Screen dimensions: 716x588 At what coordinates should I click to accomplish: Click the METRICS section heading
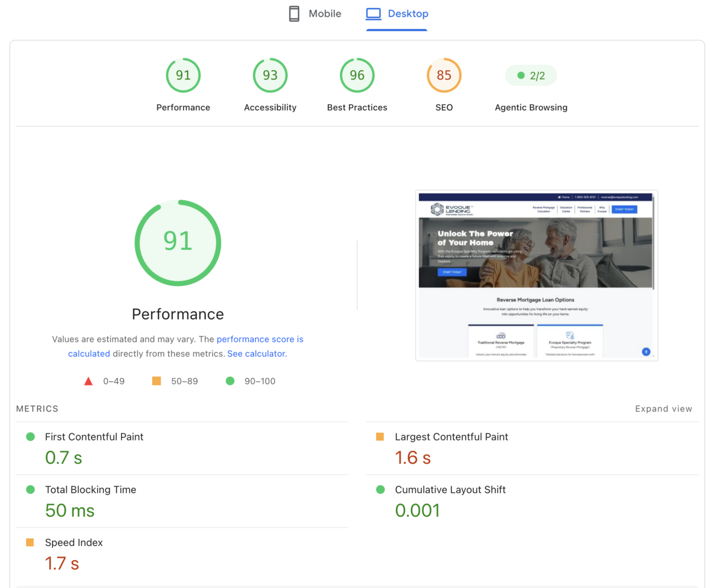pyautogui.click(x=37, y=409)
